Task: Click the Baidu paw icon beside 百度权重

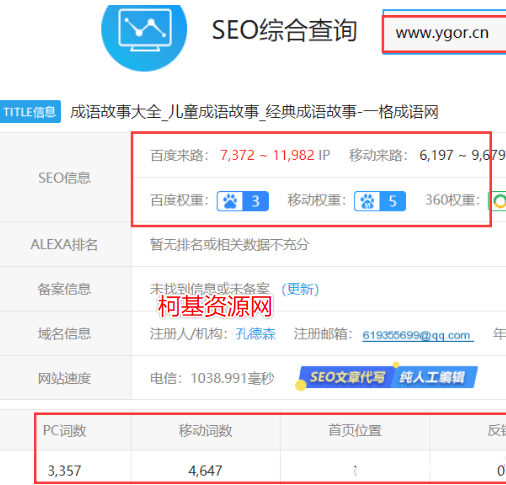Action: tap(230, 201)
